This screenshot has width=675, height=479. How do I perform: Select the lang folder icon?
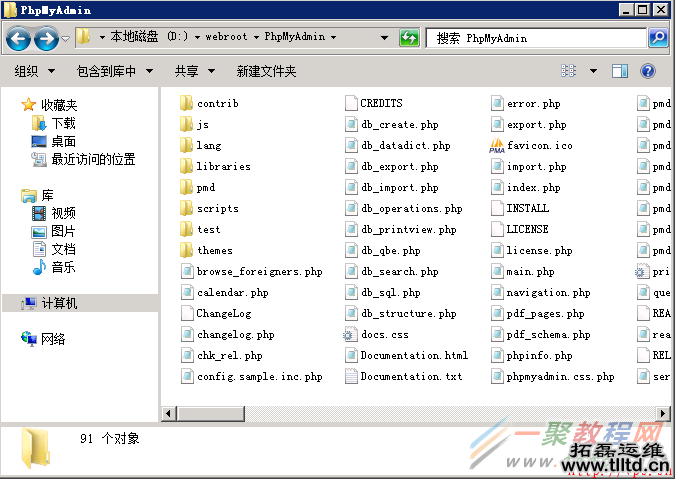point(186,145)
